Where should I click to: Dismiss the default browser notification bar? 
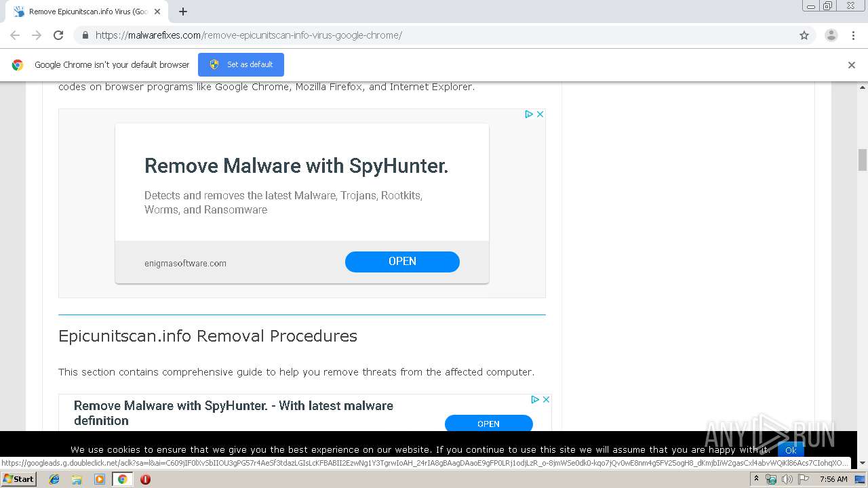pyautogui.click(x=852, y=65)
